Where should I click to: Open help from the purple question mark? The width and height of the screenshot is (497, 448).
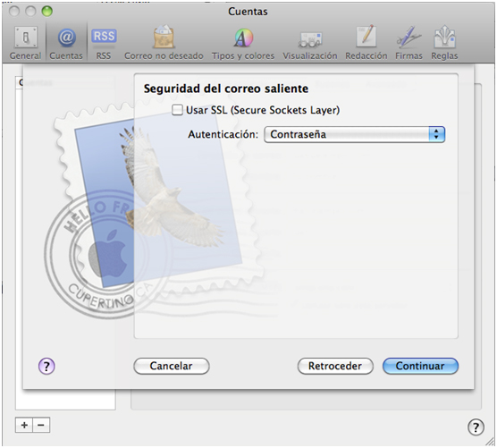pyautogui.click(x=46, y=367)
